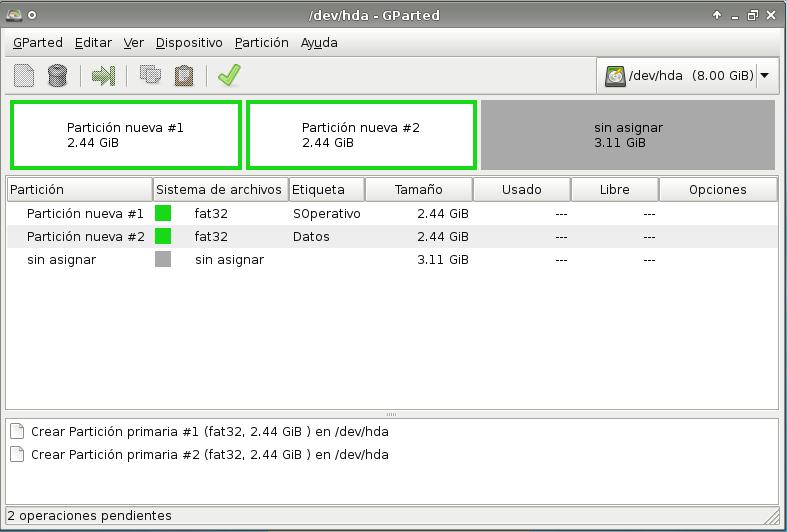
Task: Roll up window with title bar arrow
Action: [x=717, y=15]
